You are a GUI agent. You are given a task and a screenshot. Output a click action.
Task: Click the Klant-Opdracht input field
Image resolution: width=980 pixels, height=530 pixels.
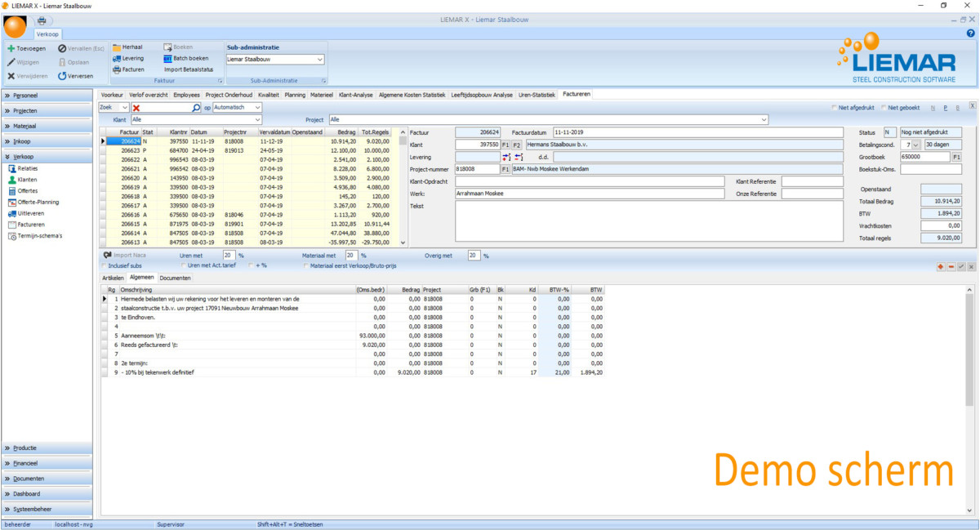click(x=590, y=181)
